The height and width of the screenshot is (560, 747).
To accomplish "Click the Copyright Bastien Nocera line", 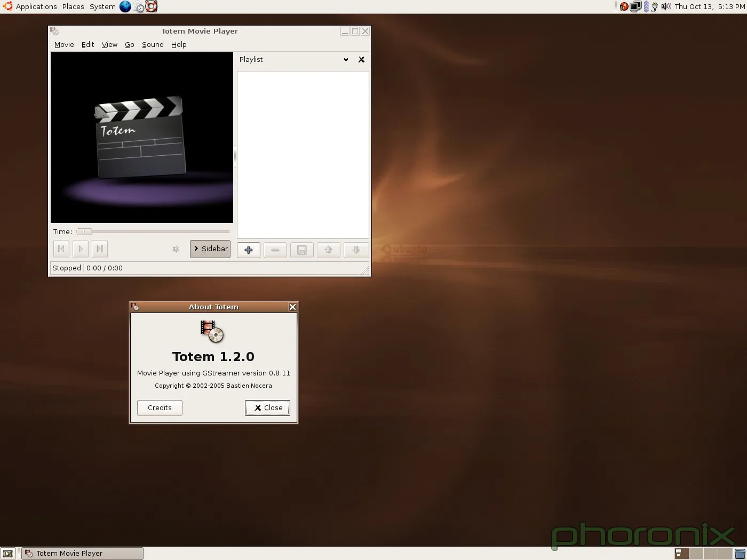I will [213, 386].
